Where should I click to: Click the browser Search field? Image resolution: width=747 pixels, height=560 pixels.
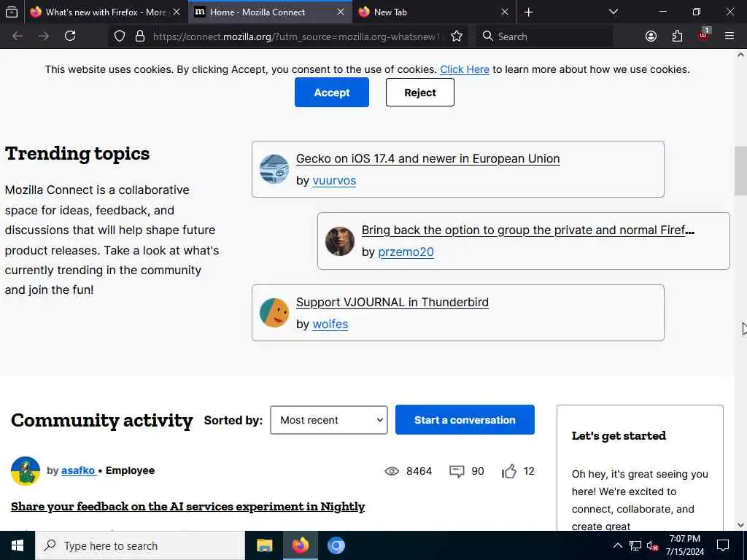[x=544, y=36]
